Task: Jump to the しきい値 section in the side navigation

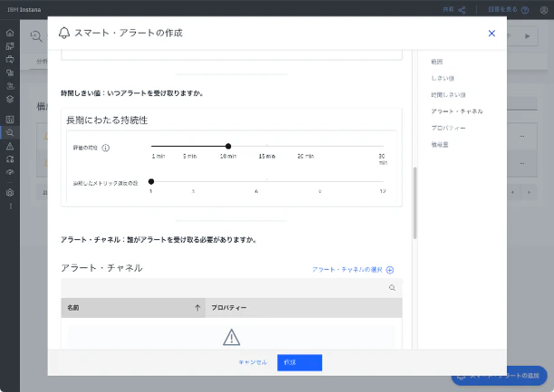Action: coord(443,78)
